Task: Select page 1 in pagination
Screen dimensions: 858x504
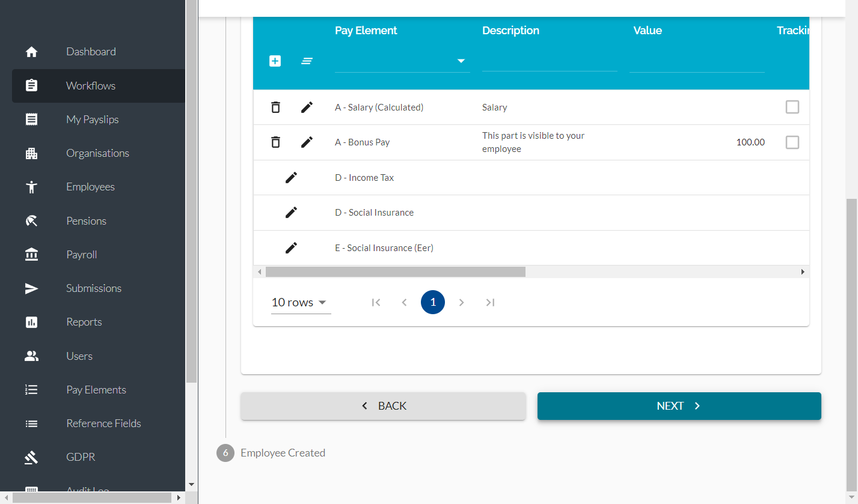Action: pos(433,302)
